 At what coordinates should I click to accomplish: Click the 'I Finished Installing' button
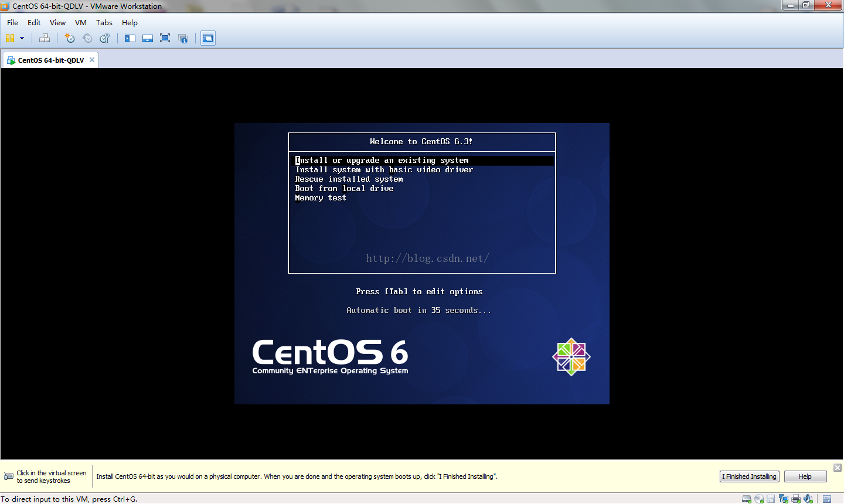click(749, 476)
